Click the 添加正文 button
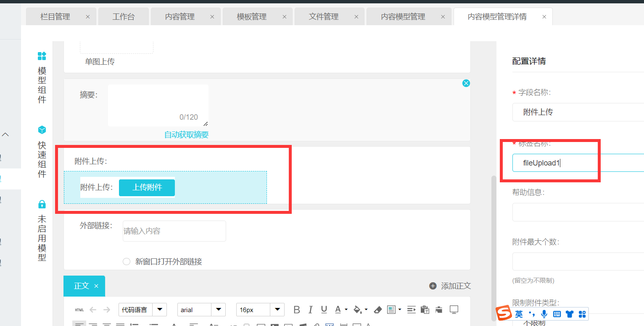The width and height of the screenshot is (644, 326). pyautogui.click(x=450, y=286)
